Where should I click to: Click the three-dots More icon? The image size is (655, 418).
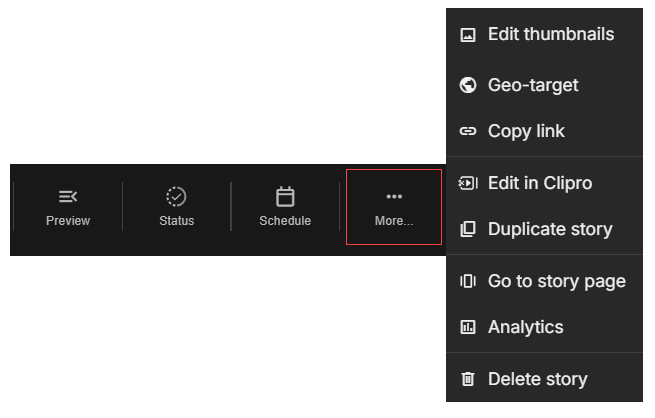pos(394,196)
